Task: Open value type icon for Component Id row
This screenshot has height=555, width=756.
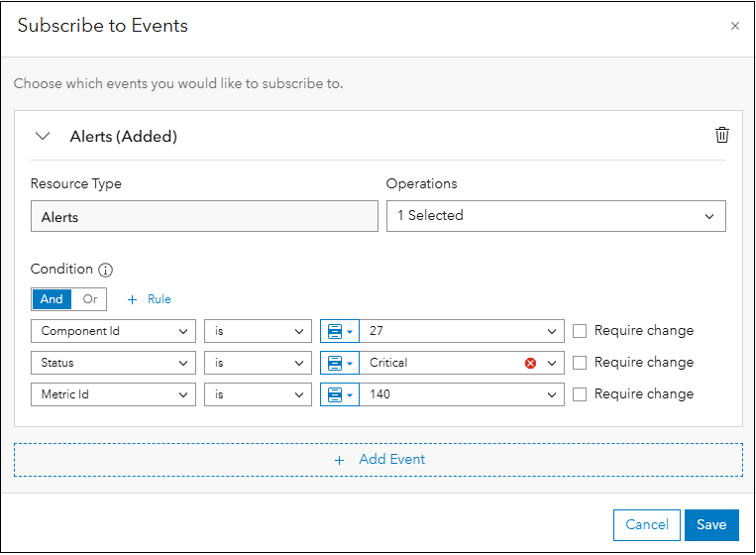Action: point(339,331)
